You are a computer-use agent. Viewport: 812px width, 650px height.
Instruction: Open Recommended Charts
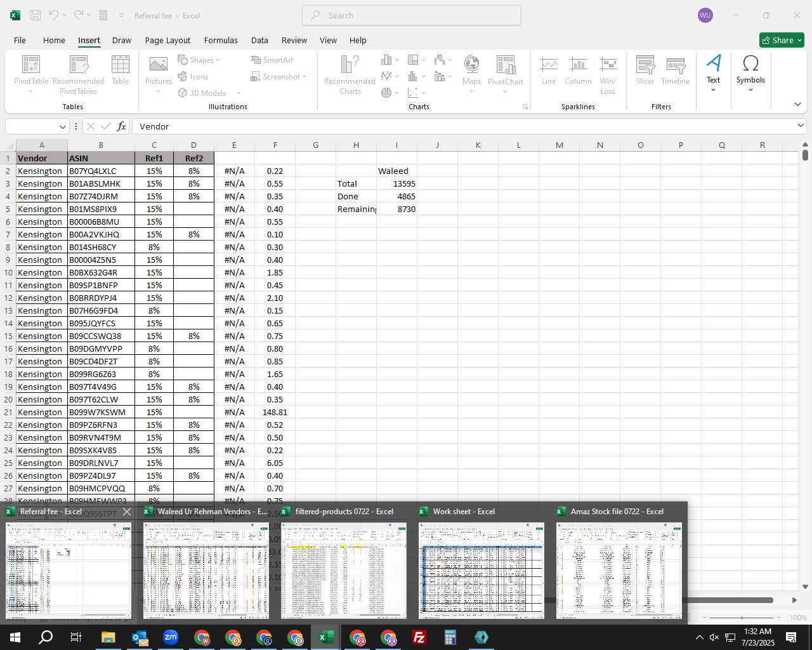350,74
